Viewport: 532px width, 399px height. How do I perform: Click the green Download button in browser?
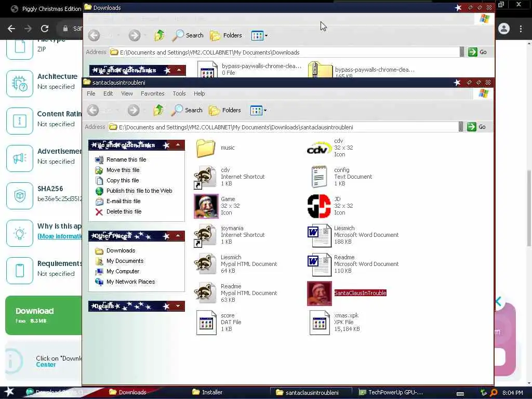44,315
